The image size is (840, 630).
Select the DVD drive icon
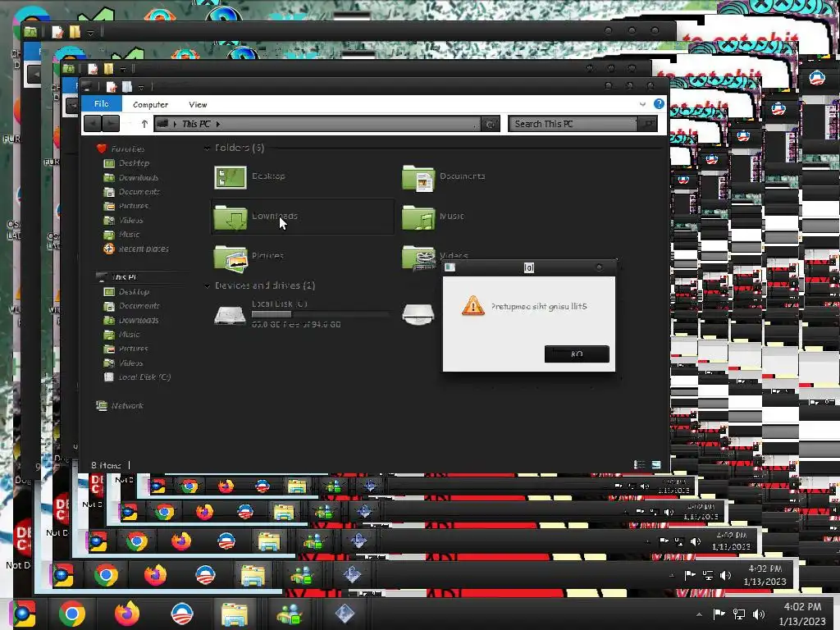pyautogui.click(x=418, y=314)
